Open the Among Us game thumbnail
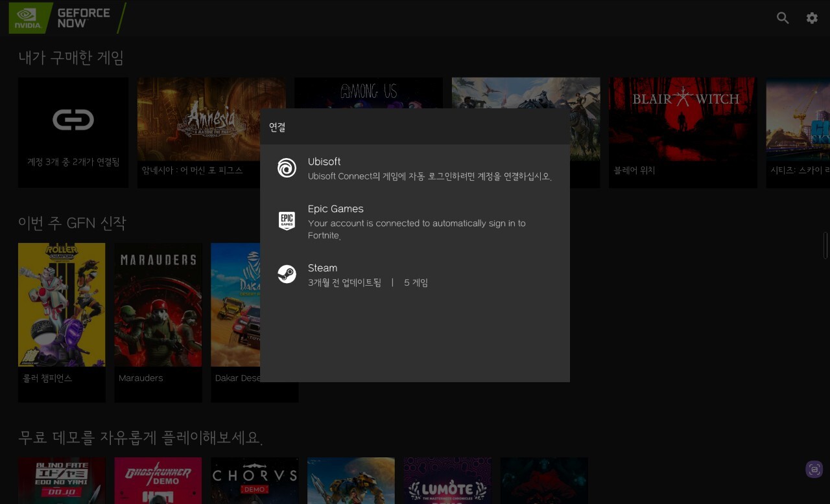 click(x=368, y=93)
